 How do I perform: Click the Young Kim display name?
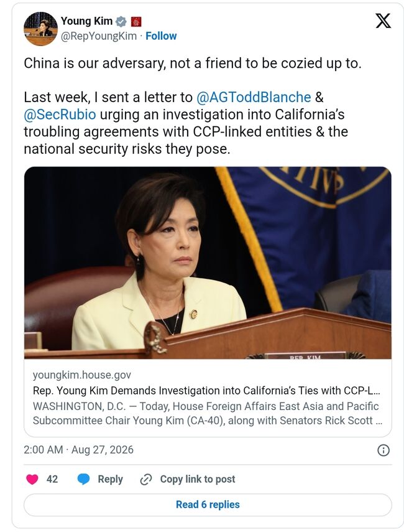click(86, 21)
